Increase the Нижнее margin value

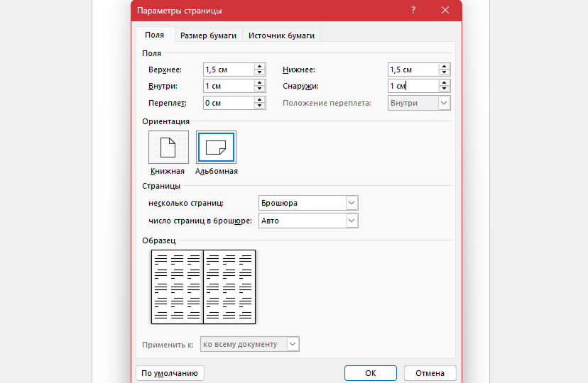[x=444, y=66]
